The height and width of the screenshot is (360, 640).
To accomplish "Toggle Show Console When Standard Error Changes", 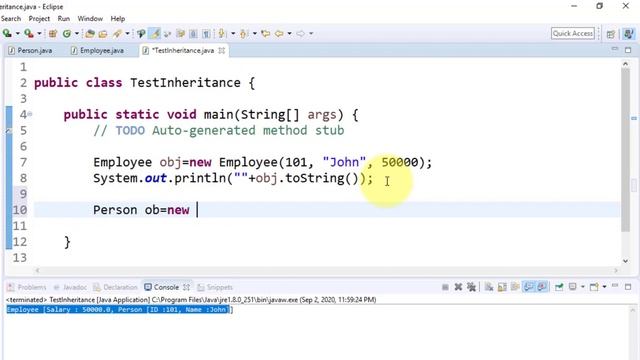I will tap(542, 287).
